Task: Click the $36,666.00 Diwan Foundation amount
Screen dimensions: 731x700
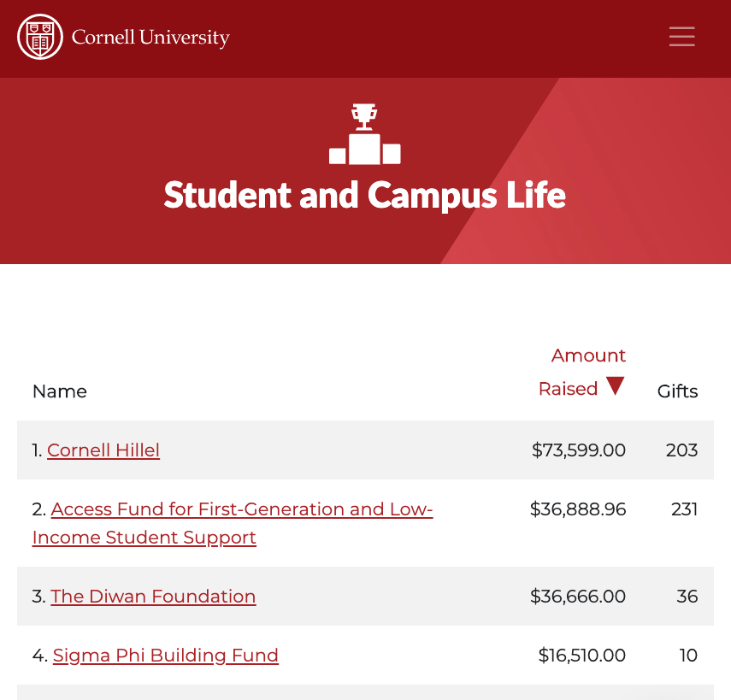Action: point(578,597)
